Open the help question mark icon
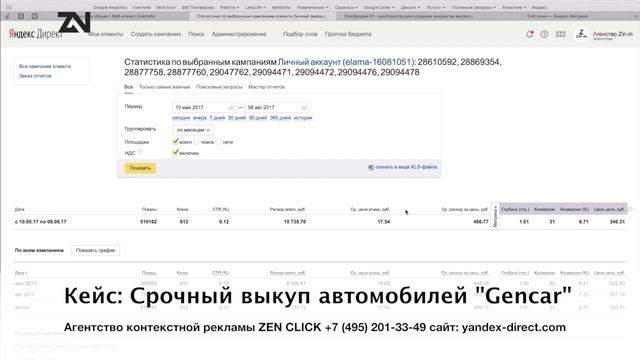 pos(544,34)
